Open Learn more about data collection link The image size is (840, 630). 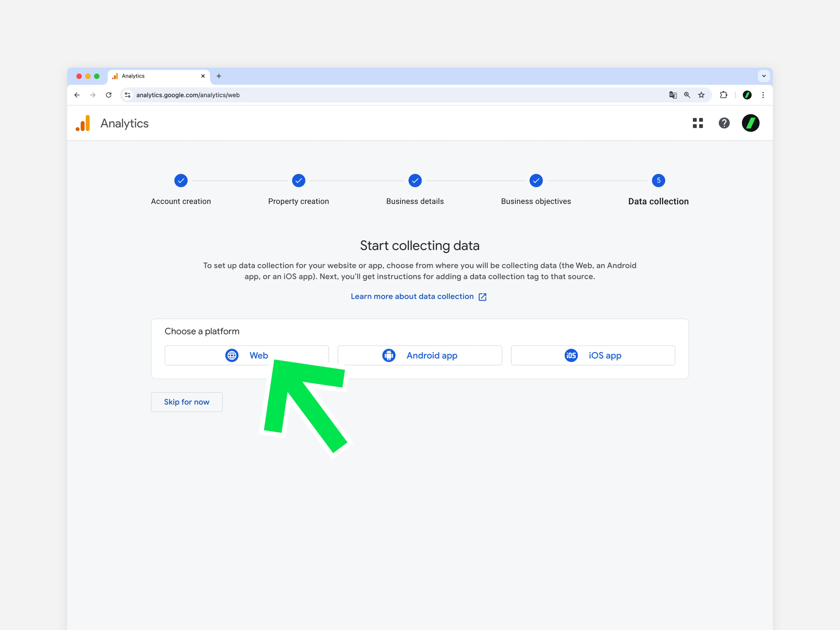(419, 297)
